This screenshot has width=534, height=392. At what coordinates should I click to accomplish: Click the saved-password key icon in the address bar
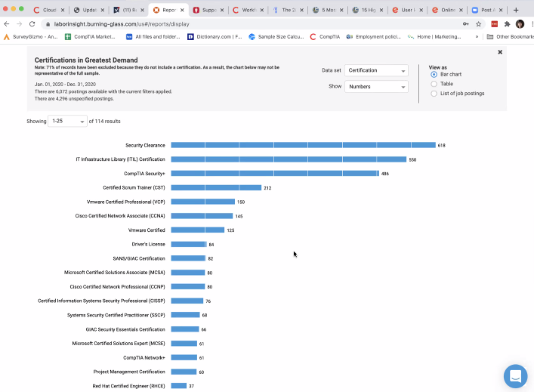click(x=465, y=24)
